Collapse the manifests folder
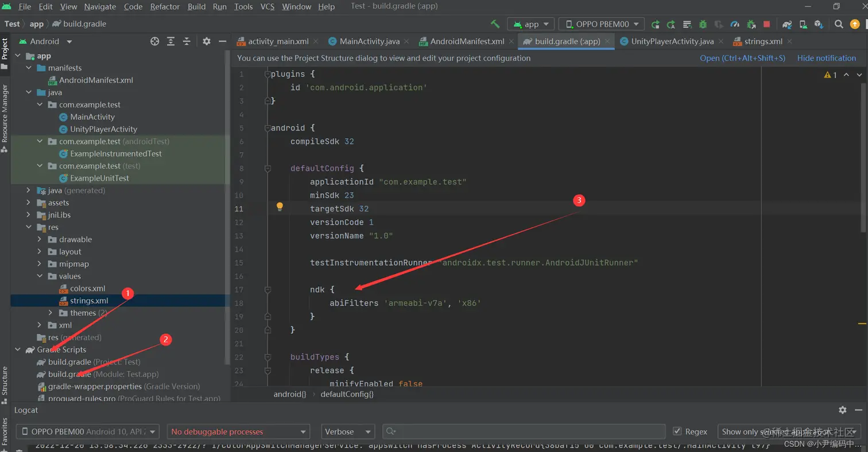 (x=28, y=68)
